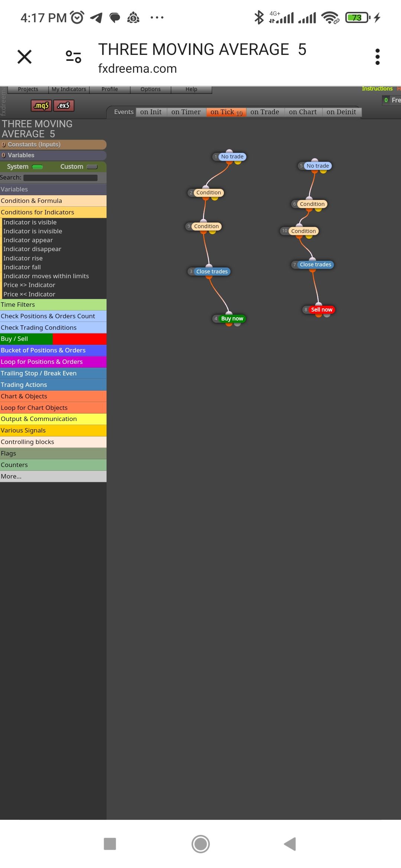Expand the Variables panel header
Image resolution: width=401 pixels, height=868 pixels.
[x=53, y=155]
